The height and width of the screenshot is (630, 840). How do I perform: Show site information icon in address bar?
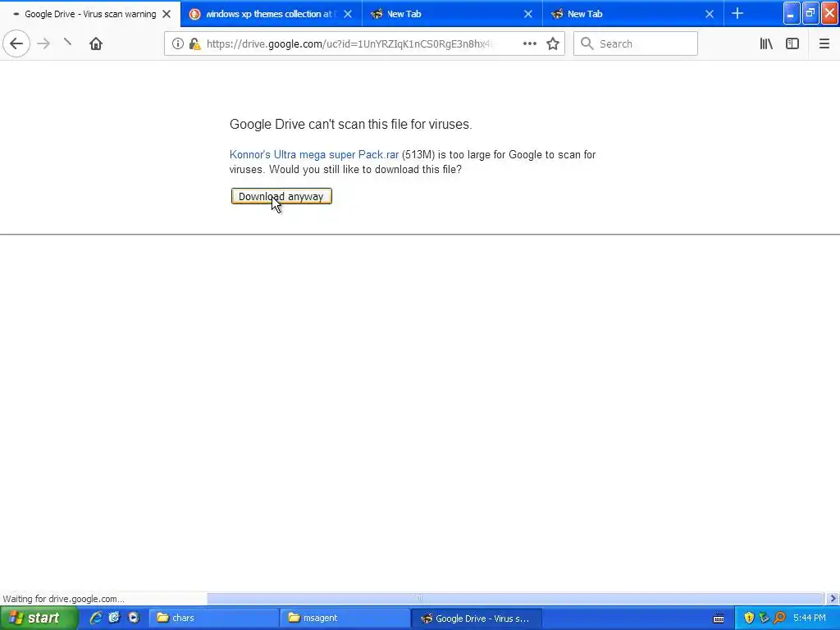(x=178, y=43)
